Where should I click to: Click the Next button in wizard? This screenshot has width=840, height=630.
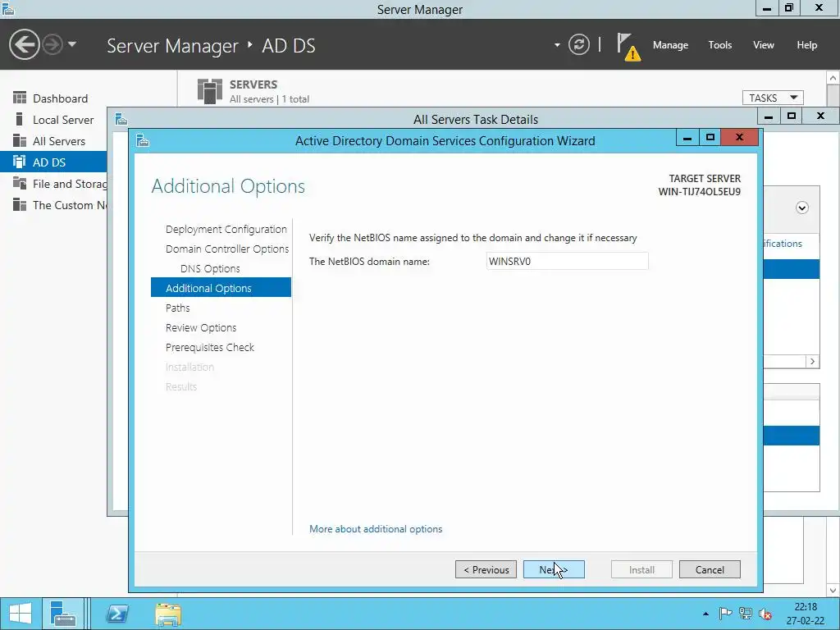(554, 569)
